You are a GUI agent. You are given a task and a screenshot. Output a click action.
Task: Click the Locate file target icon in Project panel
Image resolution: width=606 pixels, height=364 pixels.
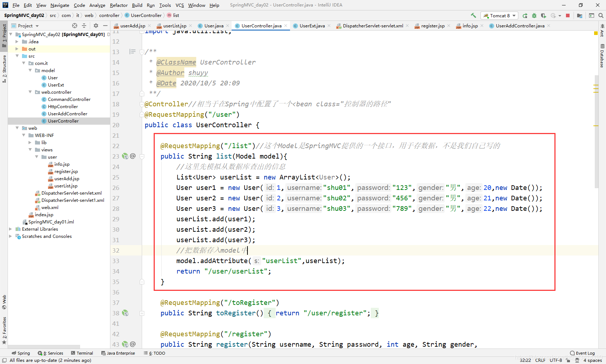click(x=75, y=26)
